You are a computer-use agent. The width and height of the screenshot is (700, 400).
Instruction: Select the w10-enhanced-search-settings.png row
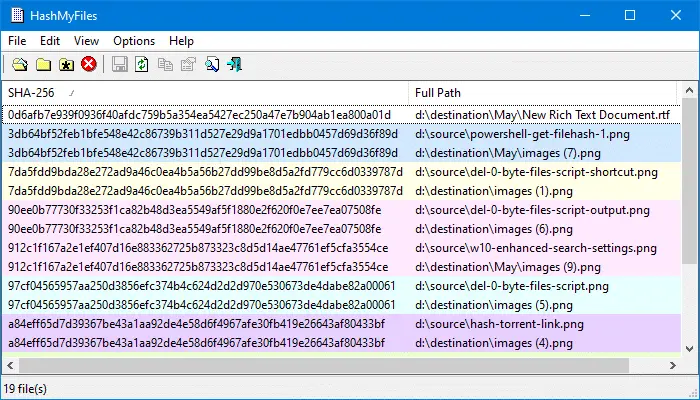(342, 248)
